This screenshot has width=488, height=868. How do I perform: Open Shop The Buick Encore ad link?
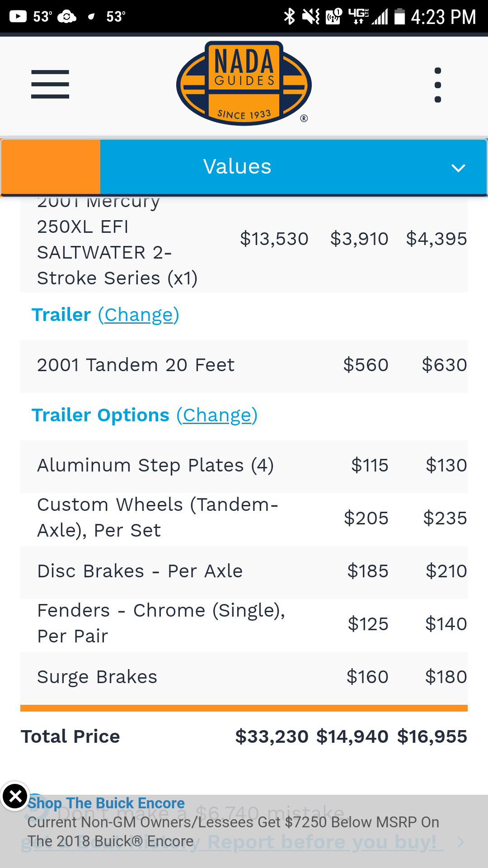click(x=106, y=803)
